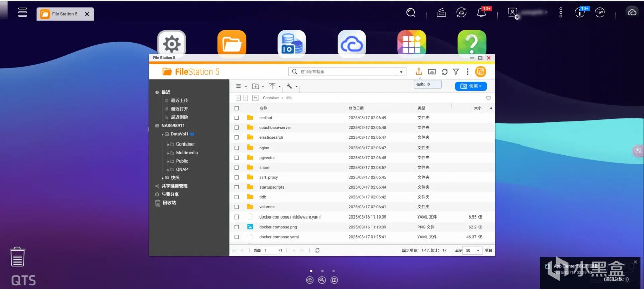Click the FileStation search input field
644x289 pixels.
(347, 72)
